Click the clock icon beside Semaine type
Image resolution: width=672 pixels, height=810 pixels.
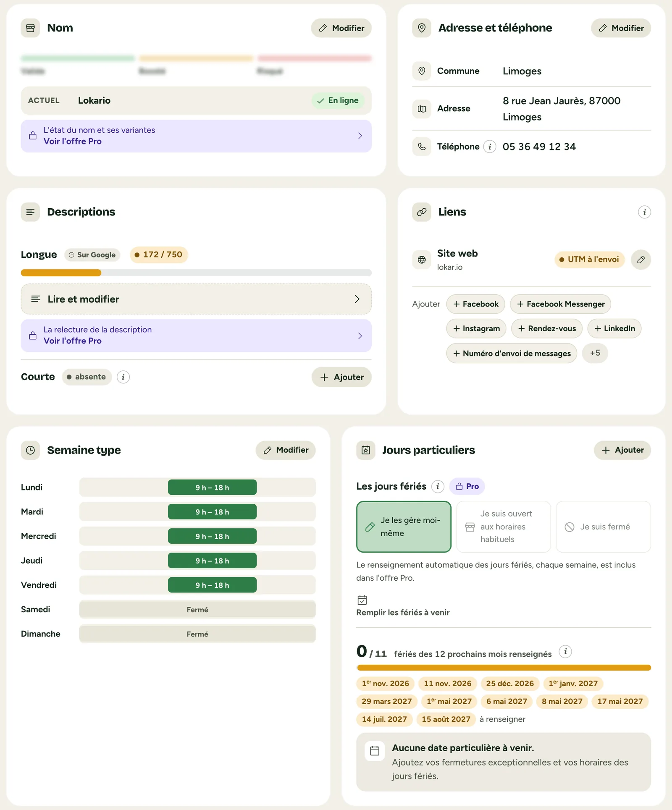tap(30, 450)
